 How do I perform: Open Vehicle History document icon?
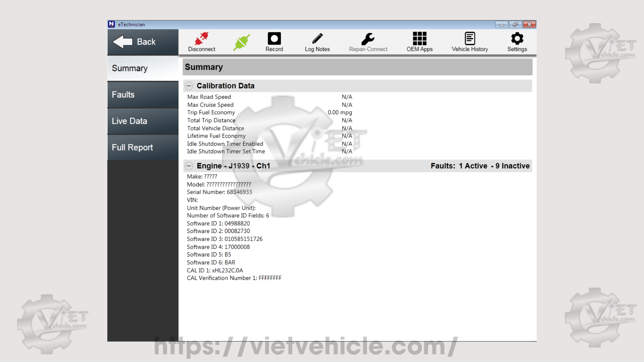[470, 39]
